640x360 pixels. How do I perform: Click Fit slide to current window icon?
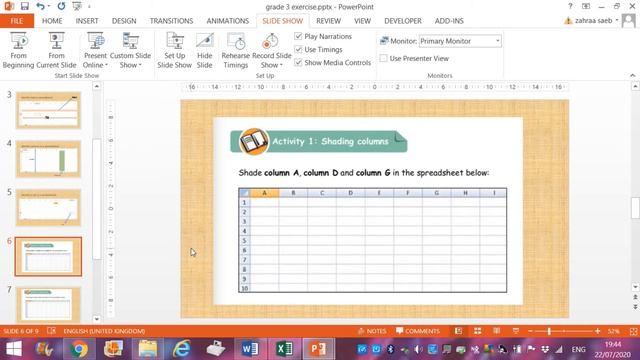pyautogui.click(x=633, y=331)
